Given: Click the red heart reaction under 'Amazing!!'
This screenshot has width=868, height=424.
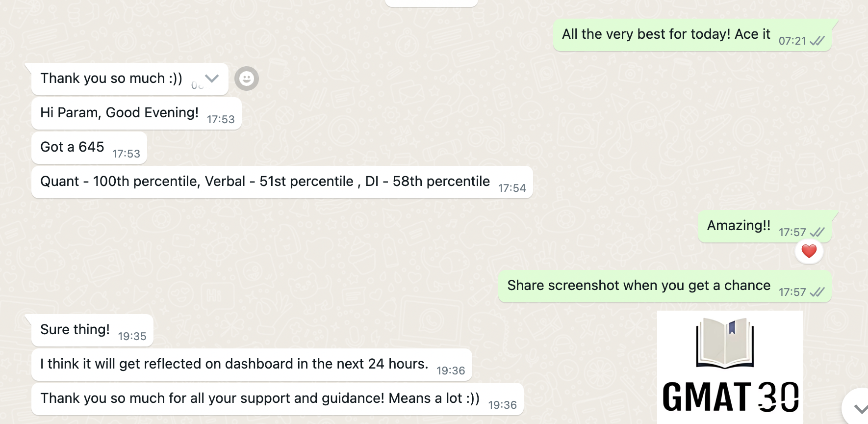Looking at the screenshot, I should [809, 251].
